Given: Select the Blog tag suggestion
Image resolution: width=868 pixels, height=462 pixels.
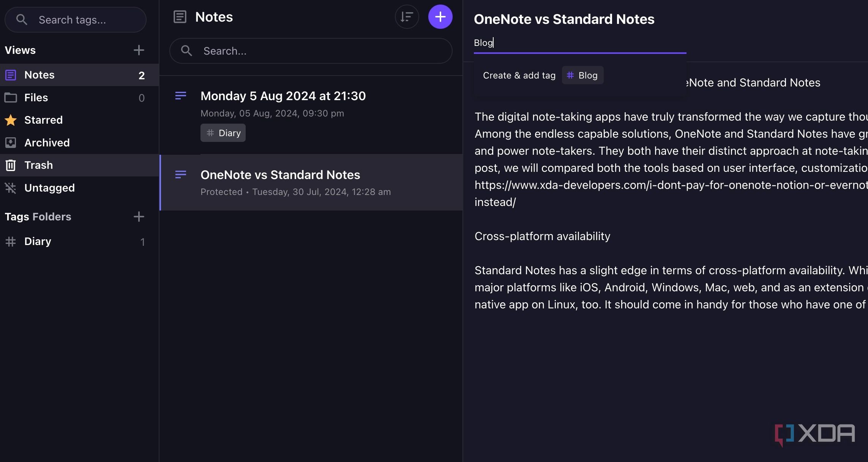Looking at the screenshot, I should [x=582, y=75].
